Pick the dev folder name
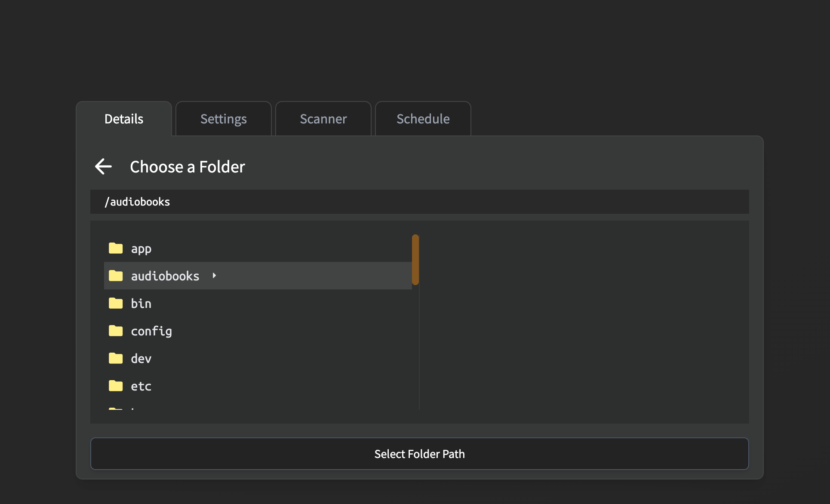This screenshot has width=830, height=504. pos(141,359)
